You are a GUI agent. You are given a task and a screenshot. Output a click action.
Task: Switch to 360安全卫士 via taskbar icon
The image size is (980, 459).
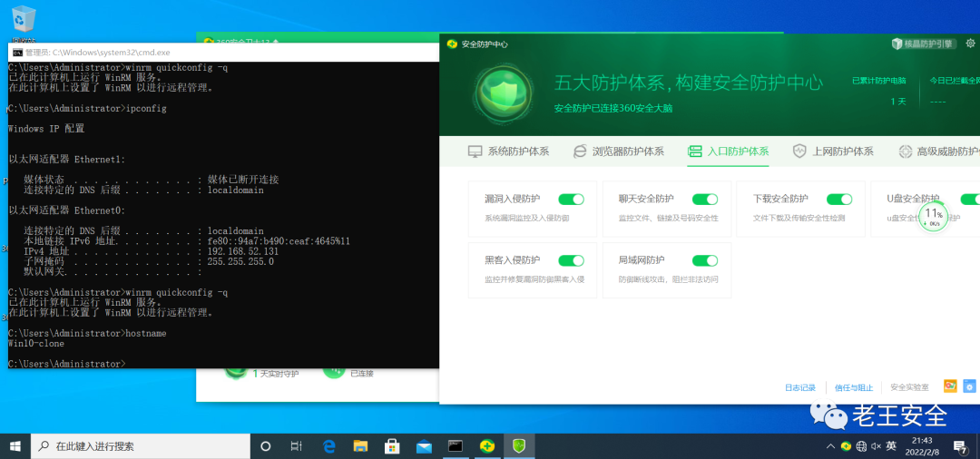tap(487, 446)
